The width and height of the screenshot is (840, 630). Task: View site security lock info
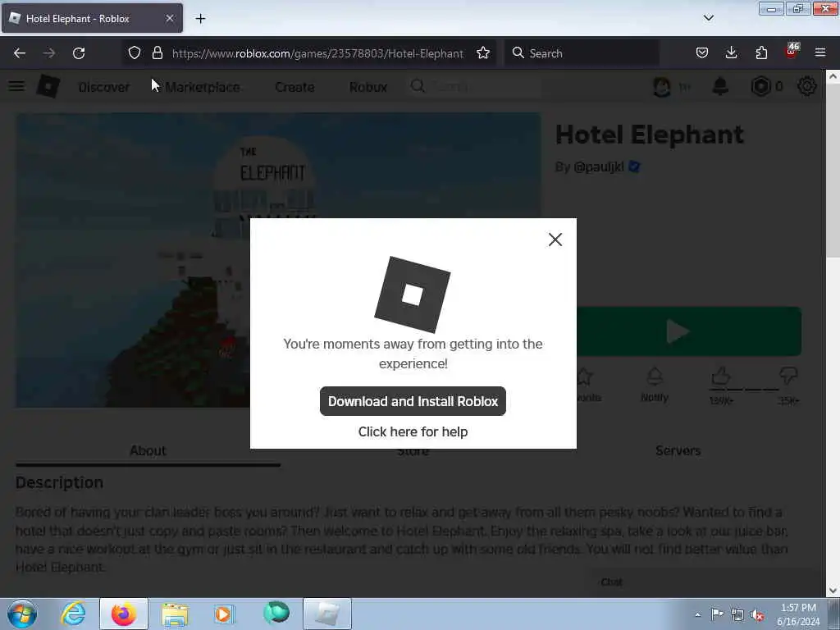point(157,53)
